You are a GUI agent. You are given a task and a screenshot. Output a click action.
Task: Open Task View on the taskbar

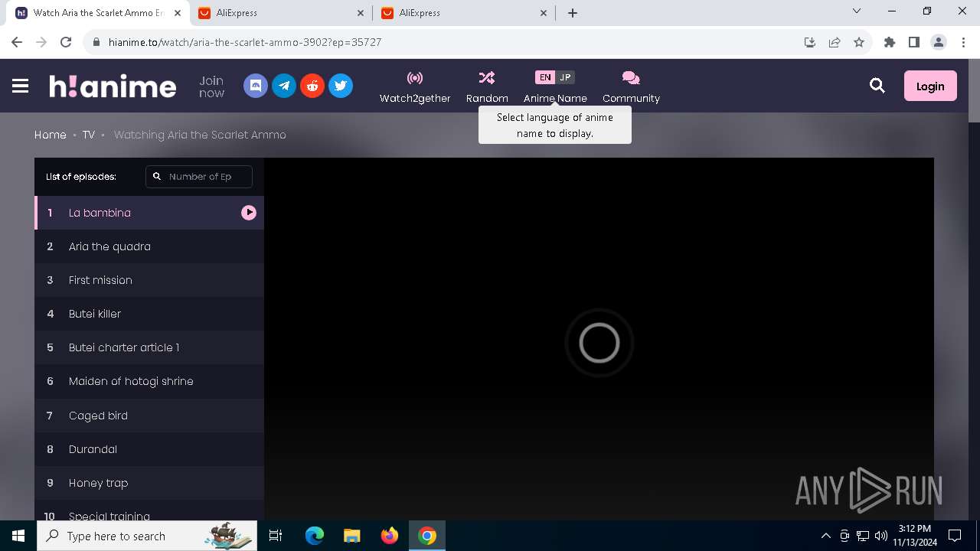(276, 536)
